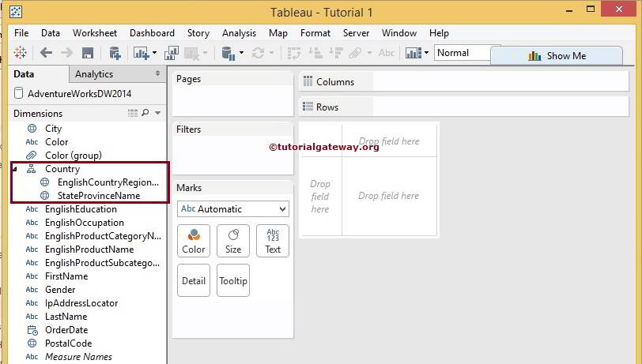This screenshot has height=364, width=642.
Task: Click the Sort ascending icon
Action: click(315, 53)
